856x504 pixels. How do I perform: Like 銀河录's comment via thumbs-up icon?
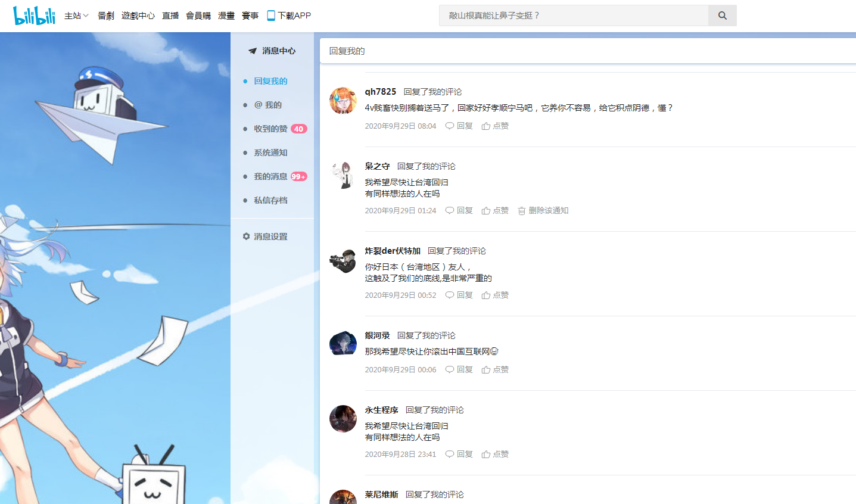(486, 369)
